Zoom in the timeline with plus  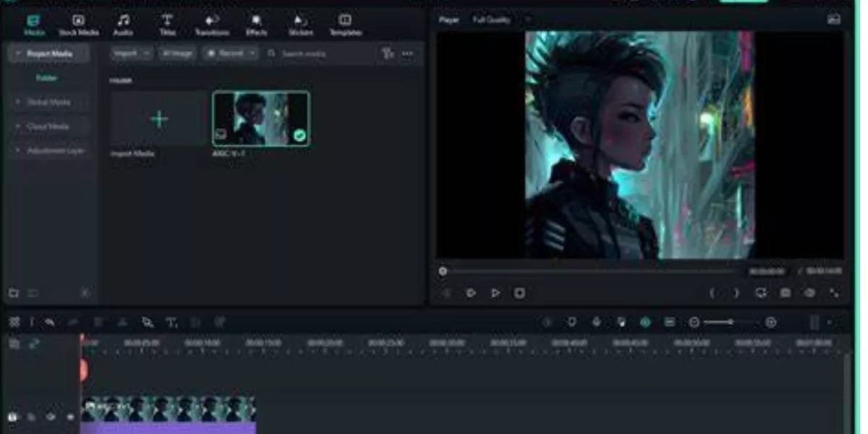tap(771, 323)
